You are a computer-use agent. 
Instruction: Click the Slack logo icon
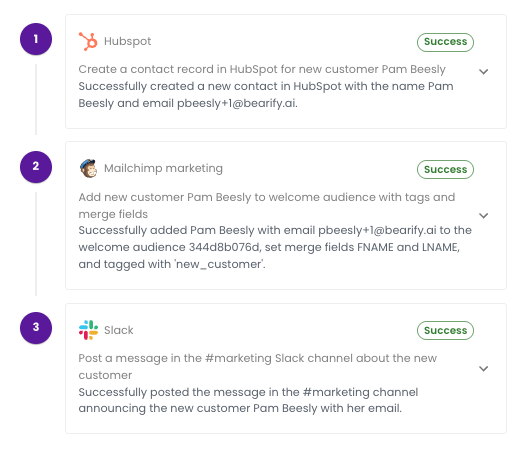88,330
